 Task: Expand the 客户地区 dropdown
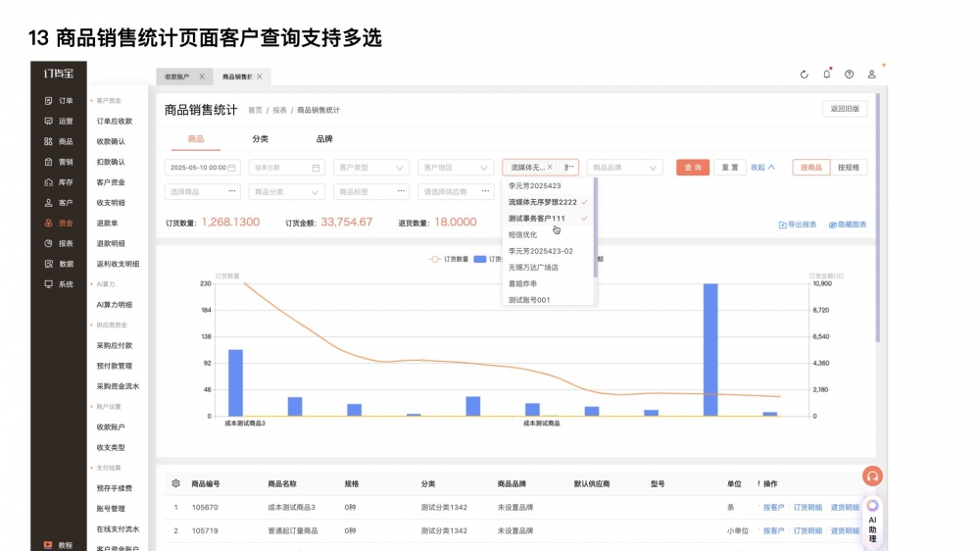(456, 168)
